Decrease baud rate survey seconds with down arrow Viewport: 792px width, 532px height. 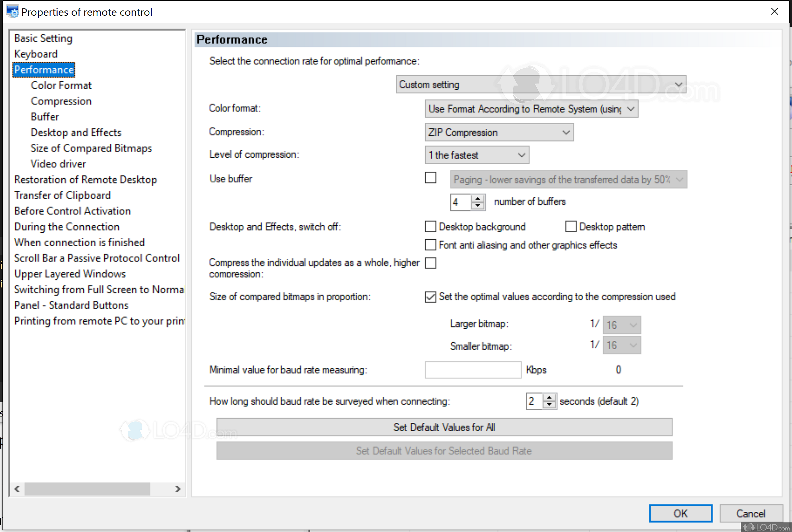coord(549,405)
